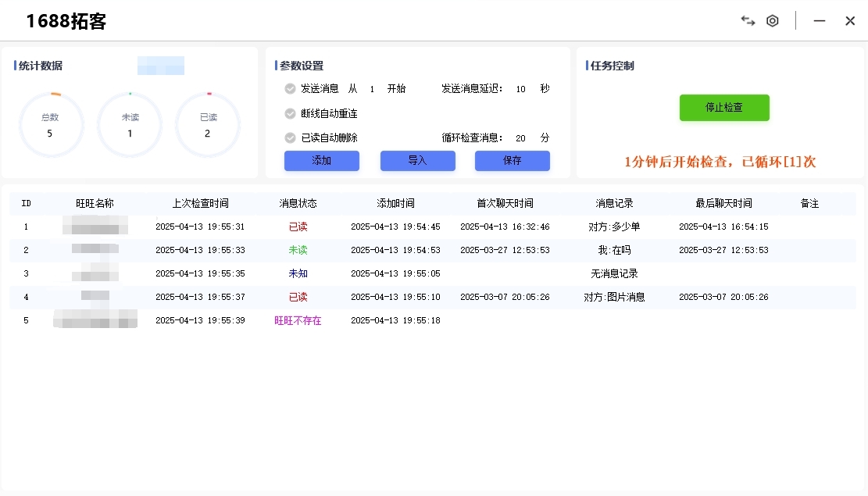Viewport: 868px width, 496px height.
Task: Click the green 停止检查 button
Action: [724, 107]
